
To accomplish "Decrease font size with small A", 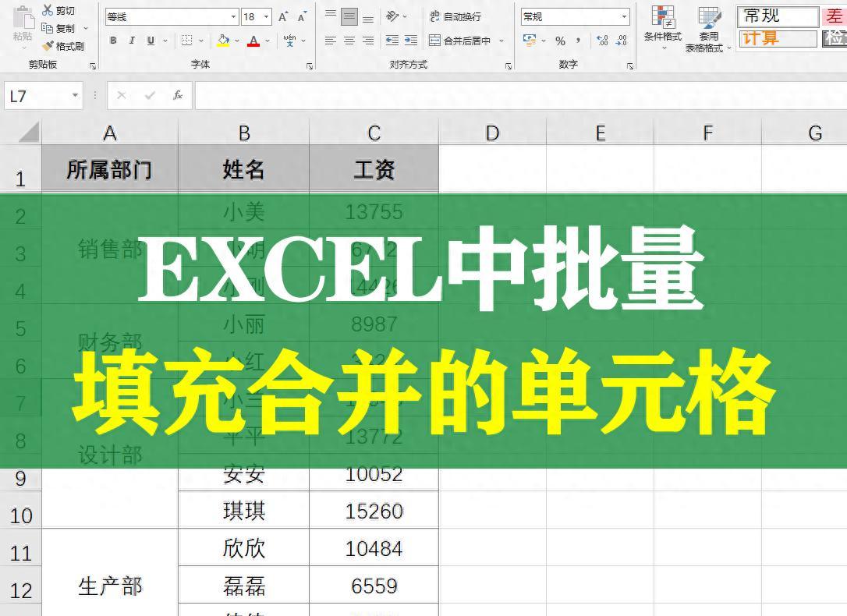I will coord(302,16).
